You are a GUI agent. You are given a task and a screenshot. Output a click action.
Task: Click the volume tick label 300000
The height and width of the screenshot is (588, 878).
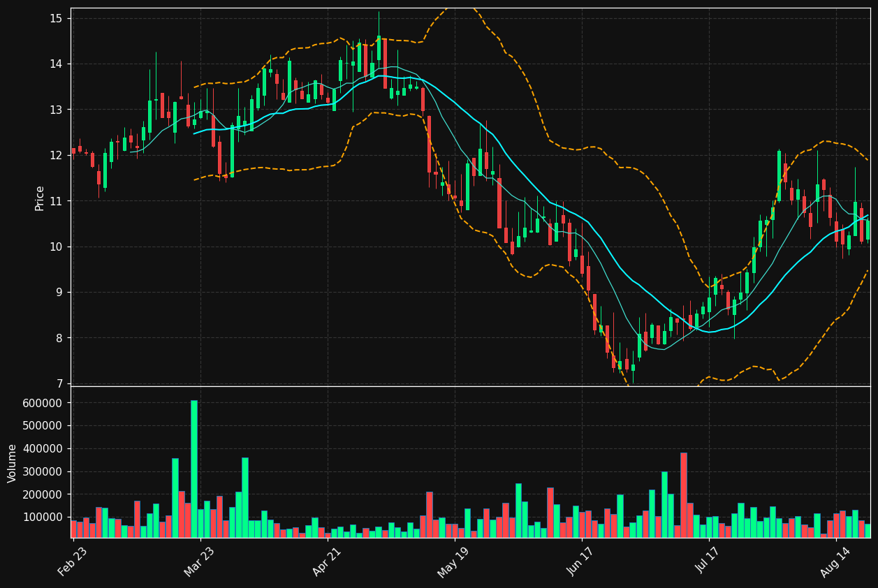tap(43, 472)
